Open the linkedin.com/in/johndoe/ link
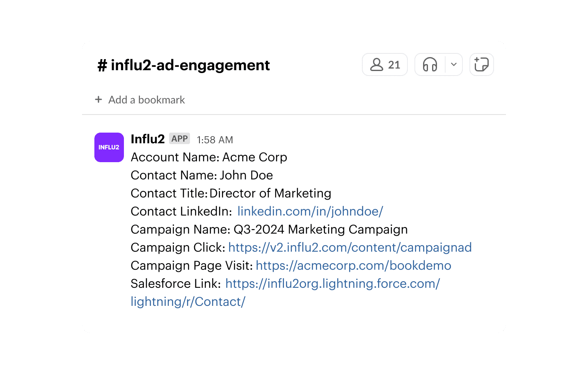588x374 pixels. point(310,211)
